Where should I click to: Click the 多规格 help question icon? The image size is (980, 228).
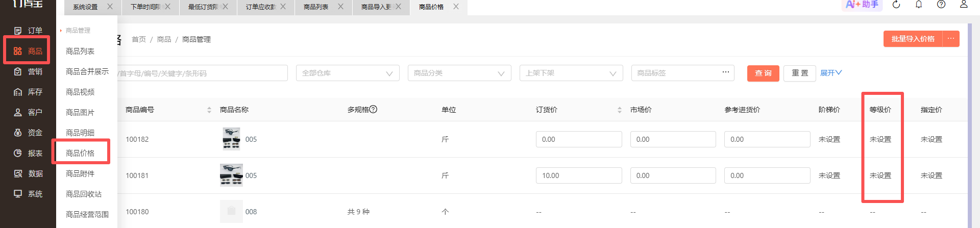[373, 109]
